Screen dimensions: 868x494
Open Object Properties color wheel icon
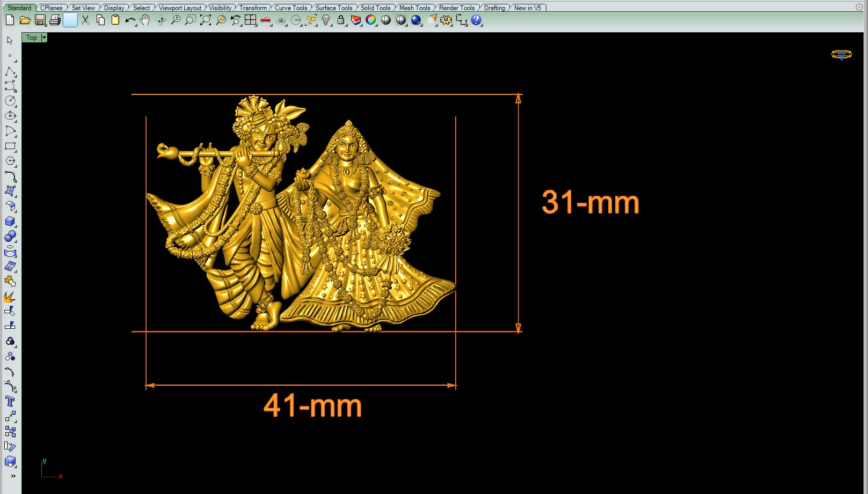(x=371, y=20)
